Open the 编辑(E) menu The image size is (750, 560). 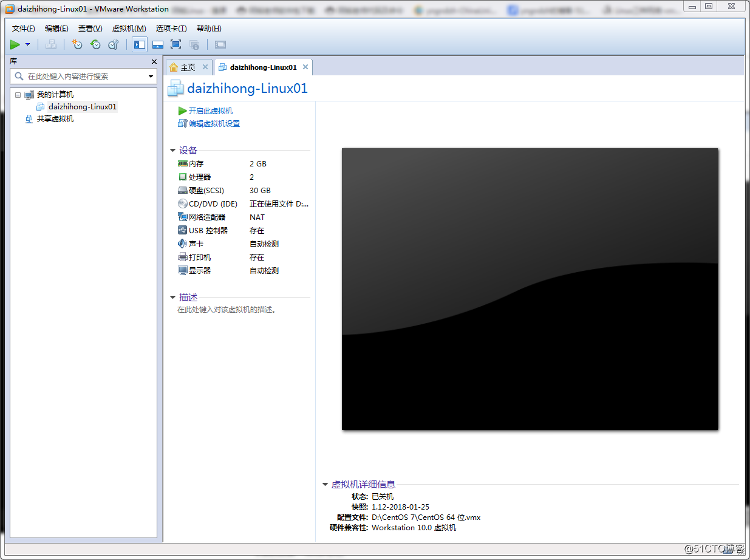tap(56, 29)
